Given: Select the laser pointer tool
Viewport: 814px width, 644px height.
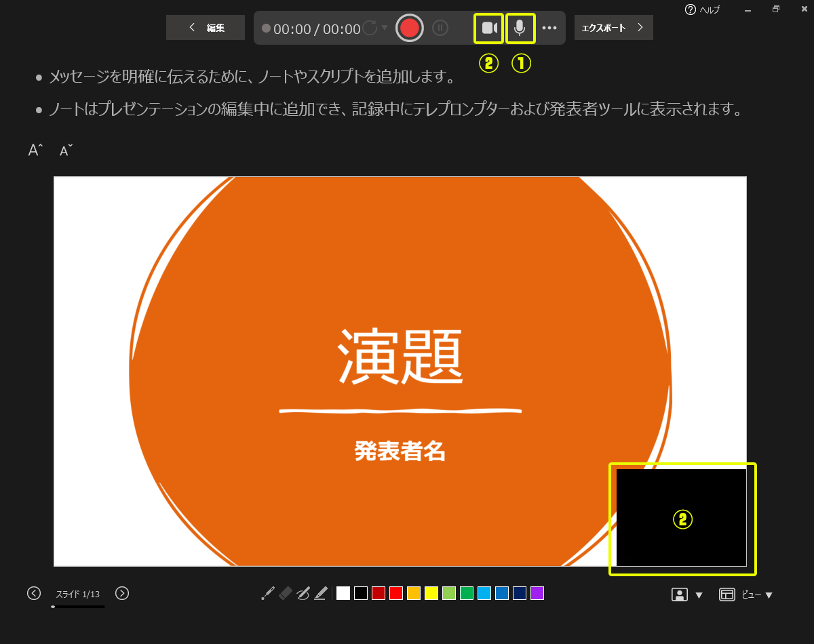Looking at the screenshot, I should pos(268,594).
